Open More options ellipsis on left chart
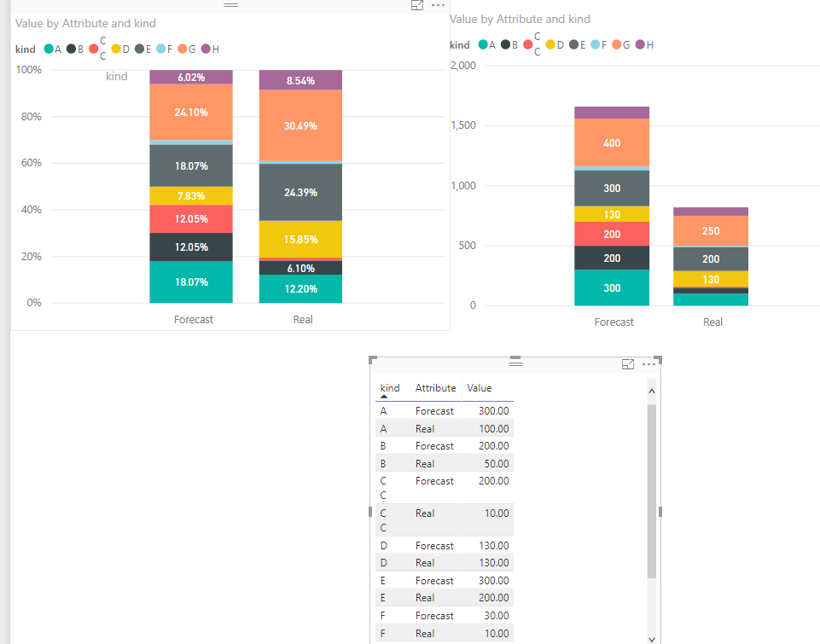The height and width of the screenshot is (644, 820). pyautogui.click(x=438, y=5)
